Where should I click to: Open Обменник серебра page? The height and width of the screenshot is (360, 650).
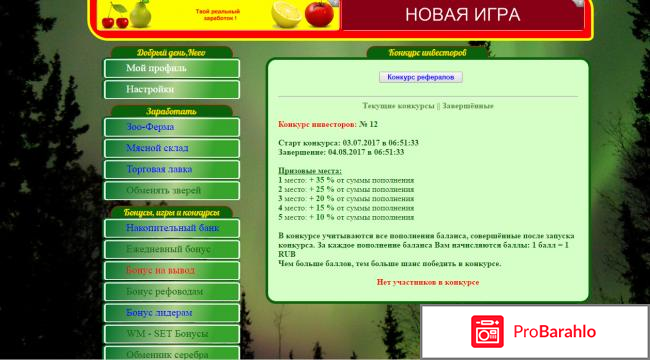pos(172,353)
